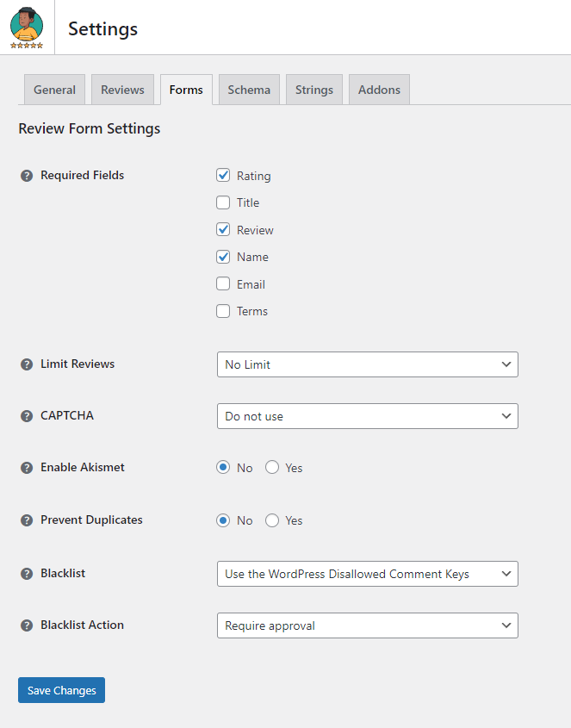Click the Enable Akismet label
This screenshot has width=571, height=728.
[x=83, y=467]
